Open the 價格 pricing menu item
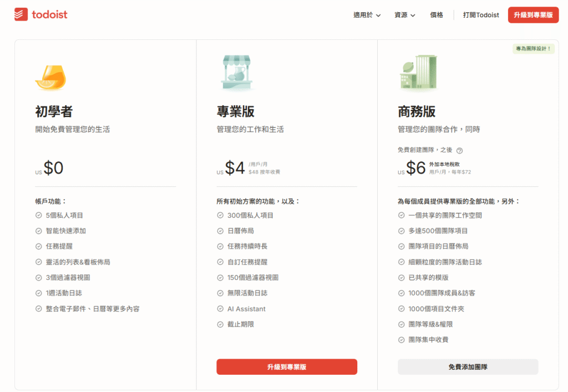The width and height of the screenshot is (568, 392). click(x=437, y=15)
